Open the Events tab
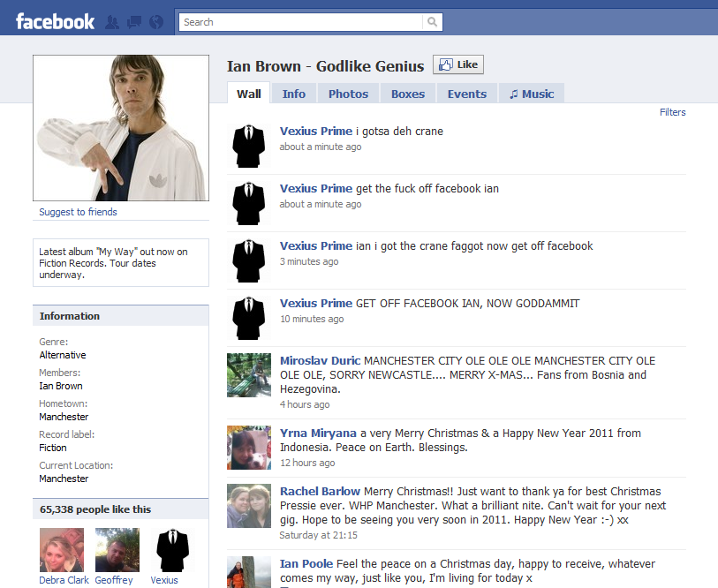Viewport: 718px width, 588px height. [x=466, y=93]
